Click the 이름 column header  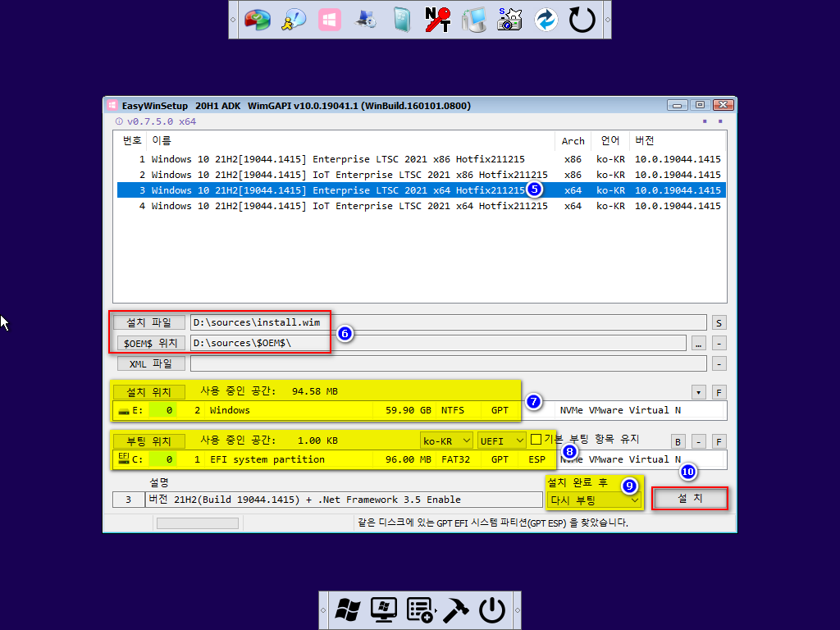350,140
